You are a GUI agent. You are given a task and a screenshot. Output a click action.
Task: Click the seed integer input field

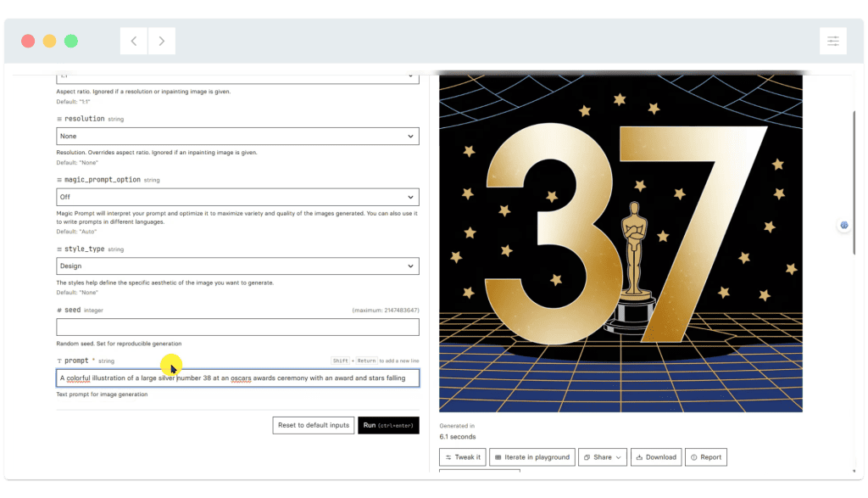tap(237, 327)
